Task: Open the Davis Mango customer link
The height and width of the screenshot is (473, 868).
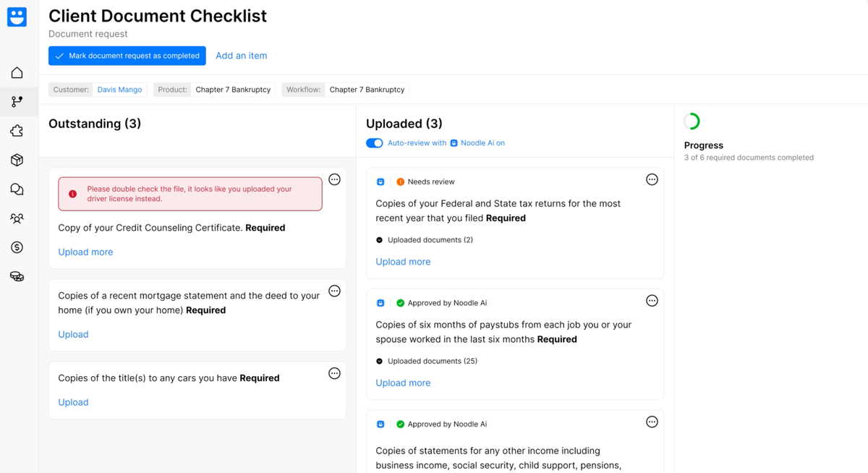Action: [119, 90]
